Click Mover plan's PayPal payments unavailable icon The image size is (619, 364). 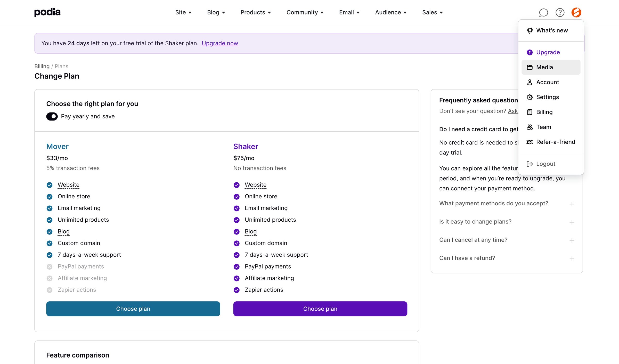click(x=50, y=267)
